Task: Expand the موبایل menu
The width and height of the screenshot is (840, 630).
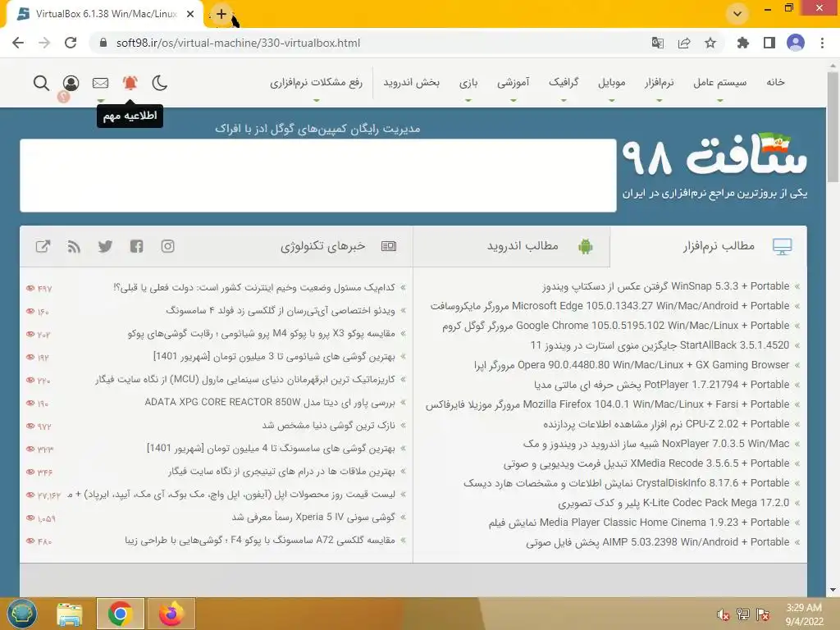Action: pyautogui.click(x=612, y=82)
